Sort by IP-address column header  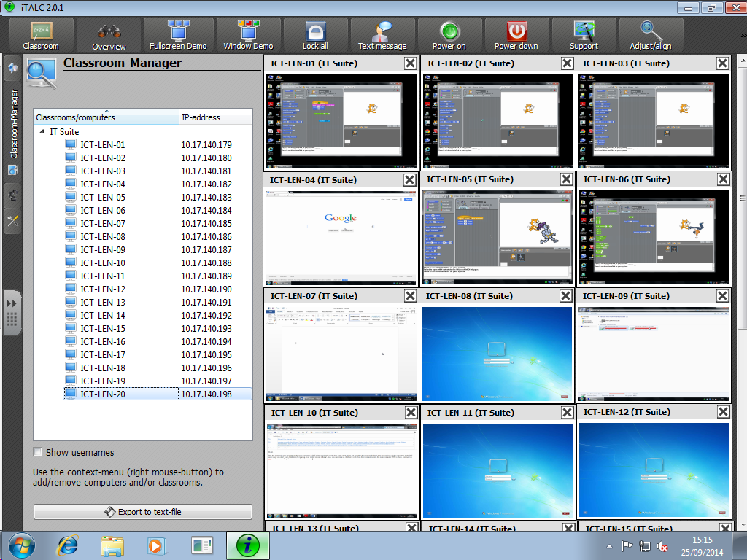pyautogui.click(x=215, y=117)
